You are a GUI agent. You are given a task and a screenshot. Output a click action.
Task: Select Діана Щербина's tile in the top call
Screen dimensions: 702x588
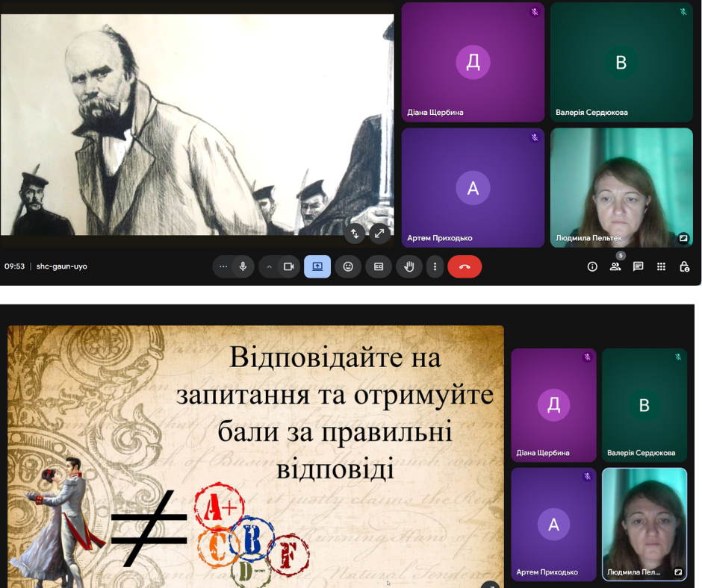[x=473, y=62]
